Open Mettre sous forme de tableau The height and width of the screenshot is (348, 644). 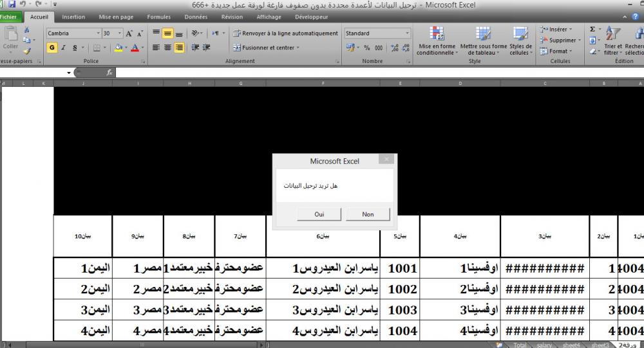pyautogui.click(x=484, y=41)
